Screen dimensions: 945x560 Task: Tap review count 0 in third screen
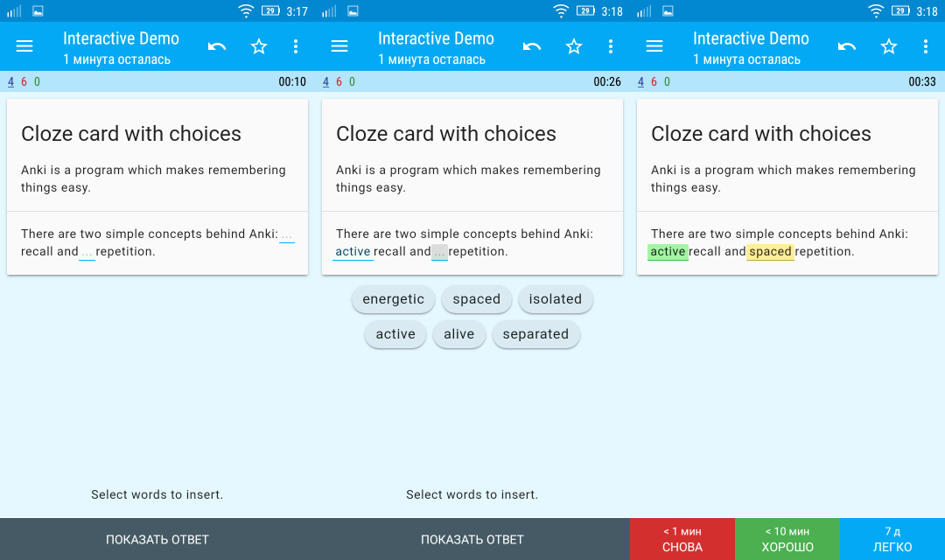[667, 82]
